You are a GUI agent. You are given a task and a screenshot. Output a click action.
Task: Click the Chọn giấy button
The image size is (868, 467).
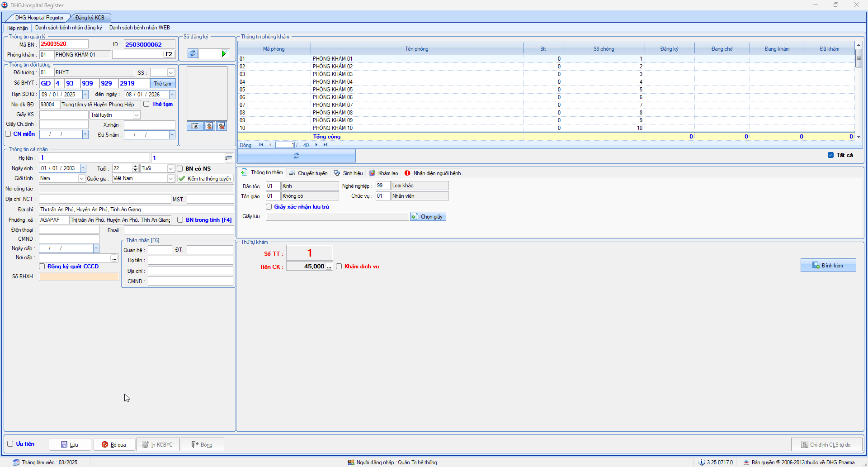tap(428, 217)
